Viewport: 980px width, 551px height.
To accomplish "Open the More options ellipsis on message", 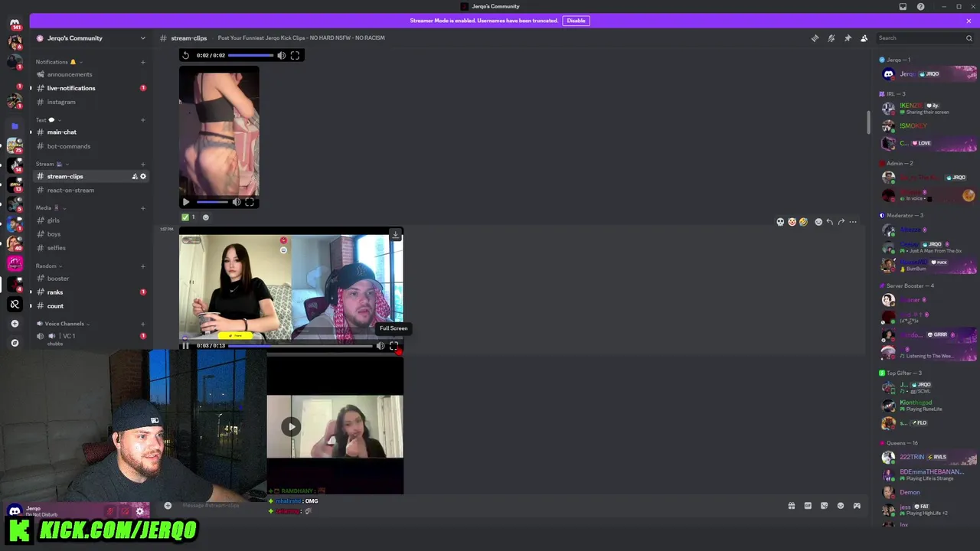I will click(853, 222).
